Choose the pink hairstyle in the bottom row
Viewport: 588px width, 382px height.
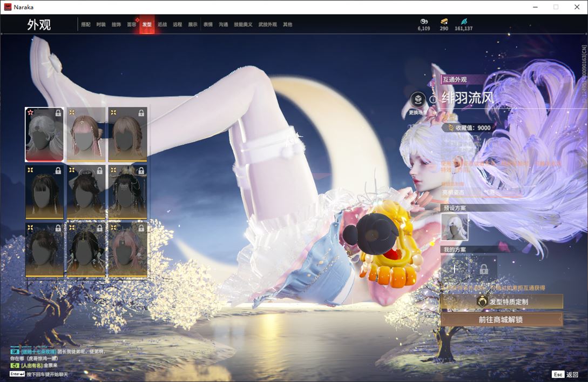pyautogui.click(x=127, y=250)
